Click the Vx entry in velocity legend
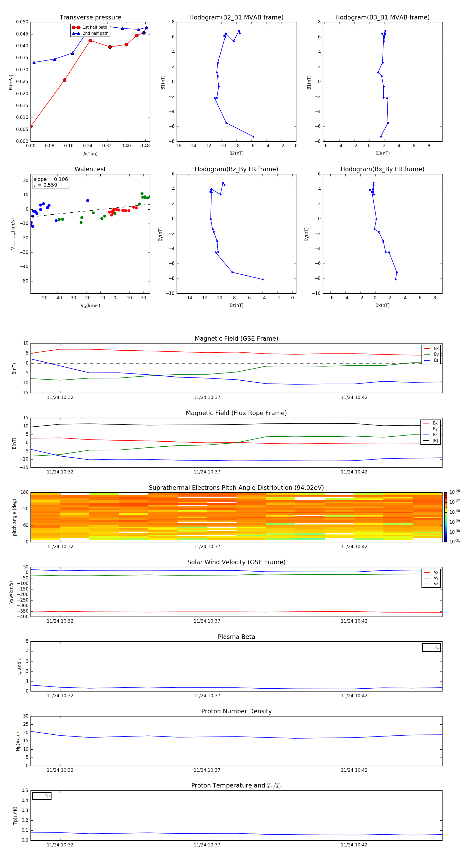The image size is (473, 868). coord(431,573)
